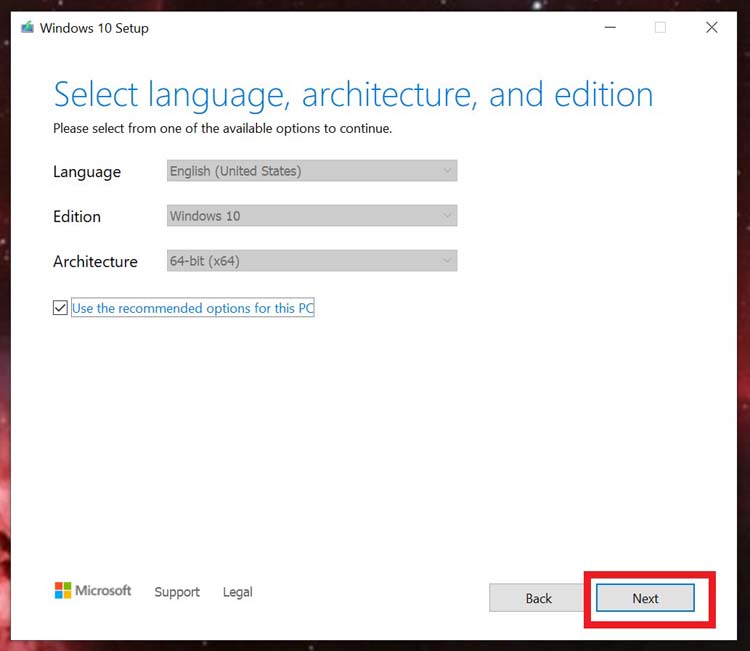
Task: Click the Back button
Action: (x=539, y=598)
